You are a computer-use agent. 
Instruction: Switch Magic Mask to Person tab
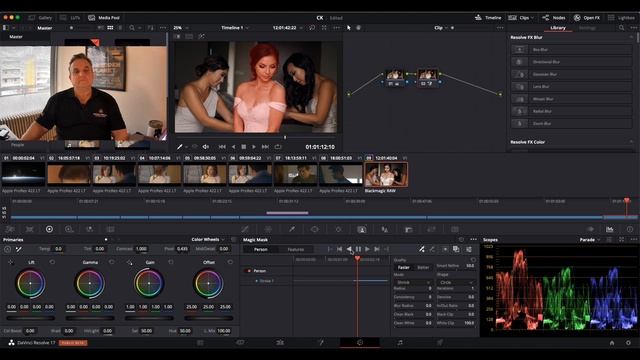click(x=261, y=249)
